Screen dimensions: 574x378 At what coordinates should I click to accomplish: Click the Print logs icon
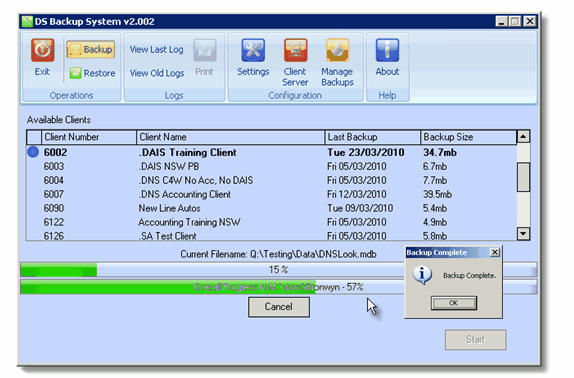coord(205,50)
